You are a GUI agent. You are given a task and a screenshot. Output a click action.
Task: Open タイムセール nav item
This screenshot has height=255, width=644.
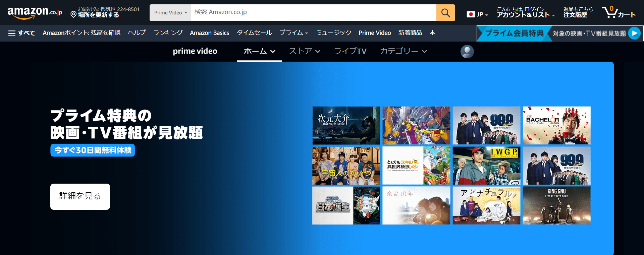coord(254,33)
